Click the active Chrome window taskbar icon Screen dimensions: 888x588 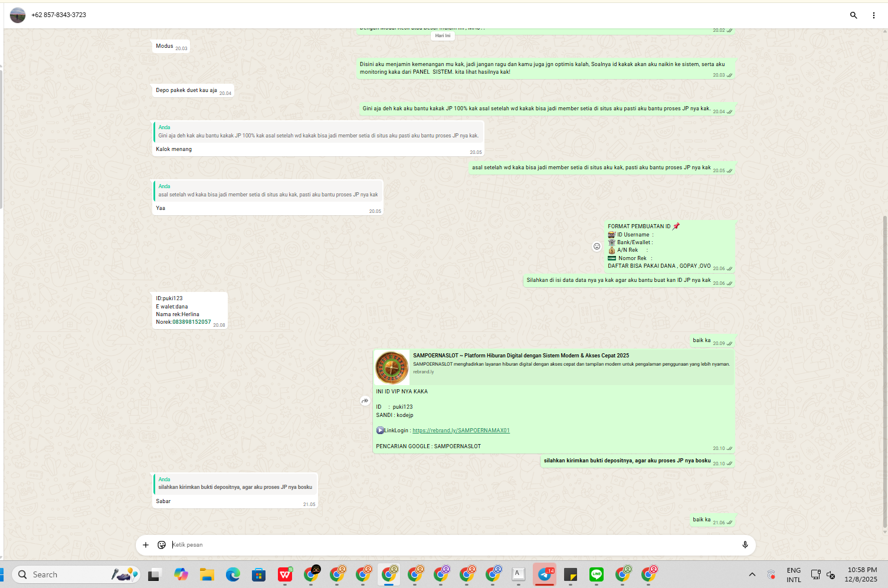click(389, 574)
